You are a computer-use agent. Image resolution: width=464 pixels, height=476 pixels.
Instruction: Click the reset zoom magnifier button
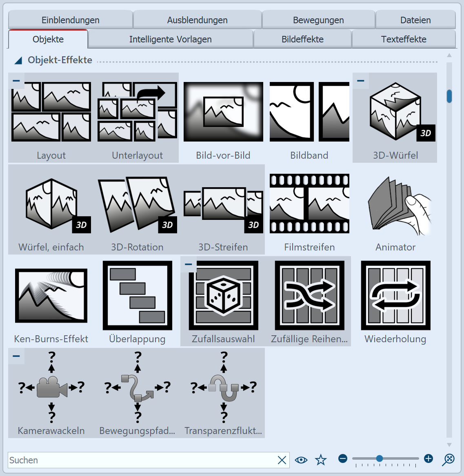[447, 459]
